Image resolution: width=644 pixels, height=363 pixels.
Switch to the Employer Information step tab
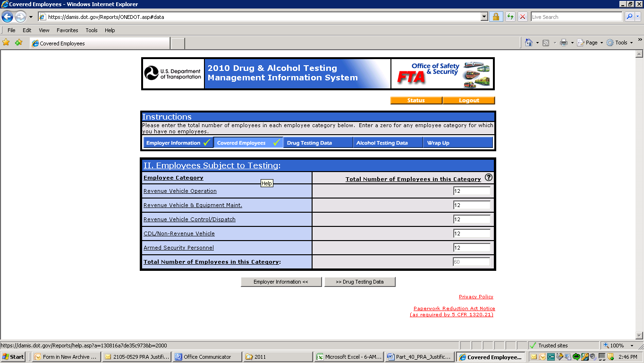click(178, 143)
